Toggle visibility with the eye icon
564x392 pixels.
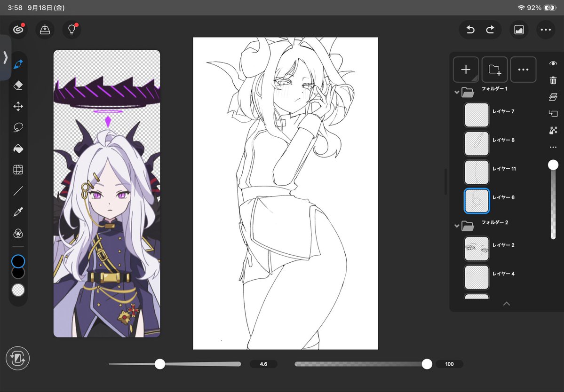pos(553,63)
